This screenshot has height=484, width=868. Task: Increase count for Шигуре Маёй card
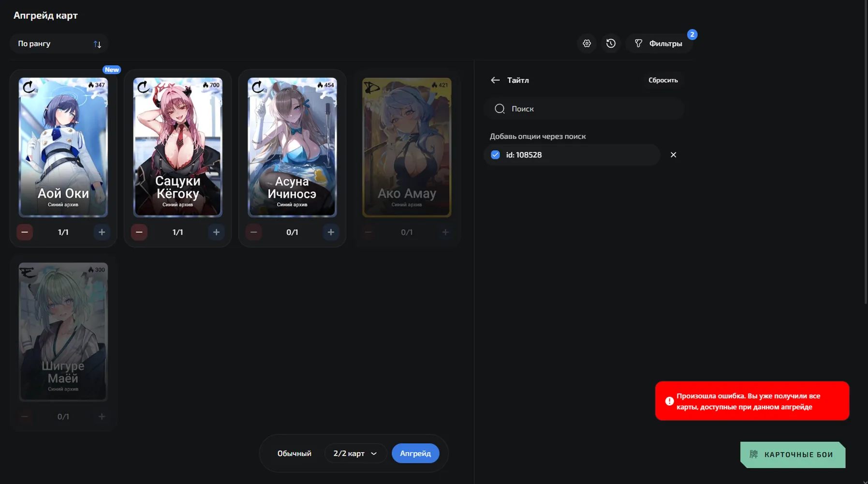click(102, 417)
